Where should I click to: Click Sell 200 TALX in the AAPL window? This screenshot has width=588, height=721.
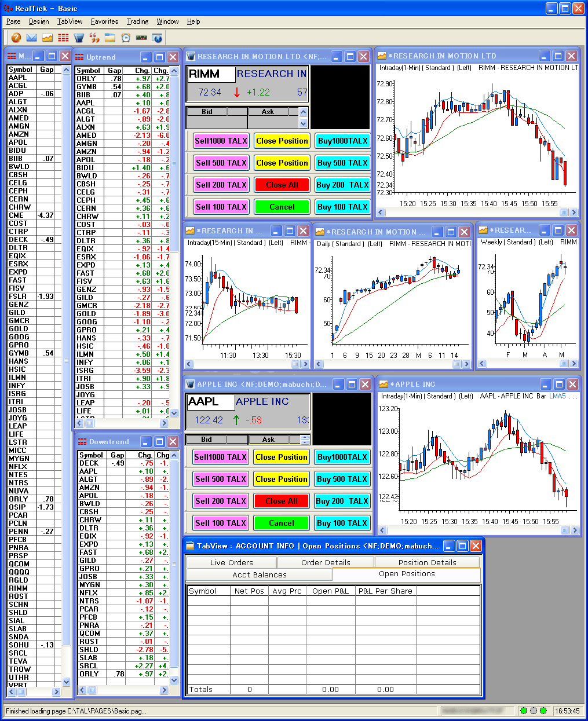pos(221,501)
